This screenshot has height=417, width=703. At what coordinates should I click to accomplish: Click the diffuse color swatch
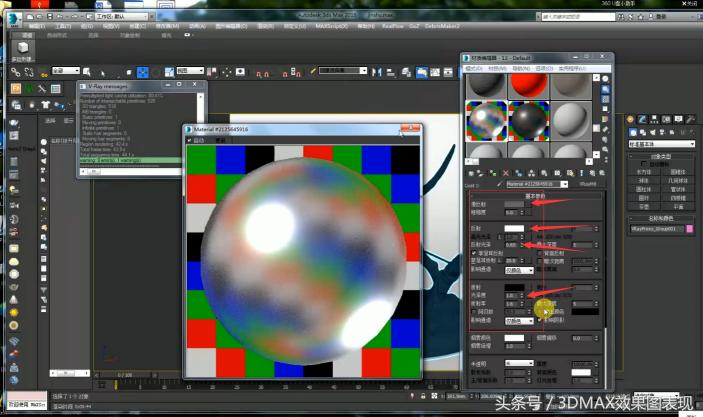[x=514, y=204]
